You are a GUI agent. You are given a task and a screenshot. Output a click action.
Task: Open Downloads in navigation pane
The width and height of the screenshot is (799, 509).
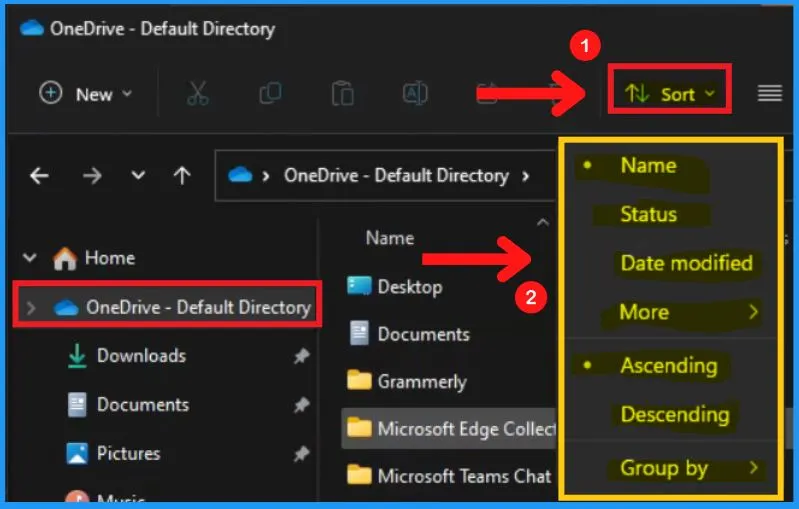click(x=141, y=356)
